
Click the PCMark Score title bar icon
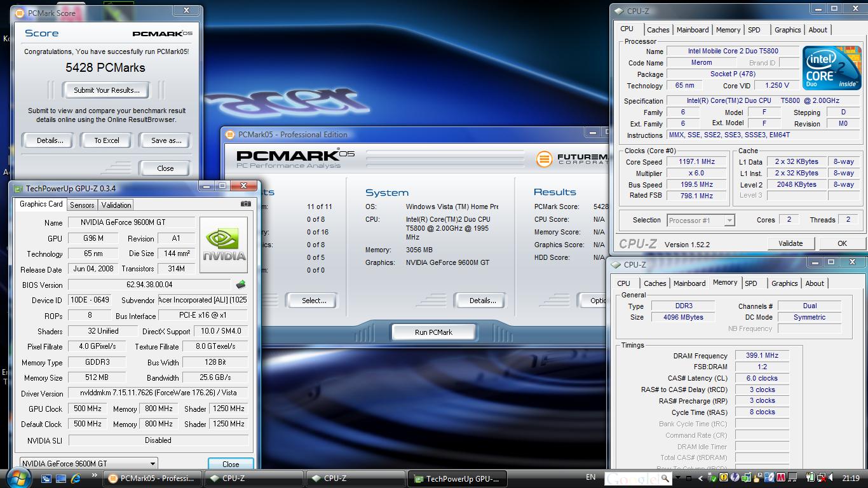[x=21, y=13]
